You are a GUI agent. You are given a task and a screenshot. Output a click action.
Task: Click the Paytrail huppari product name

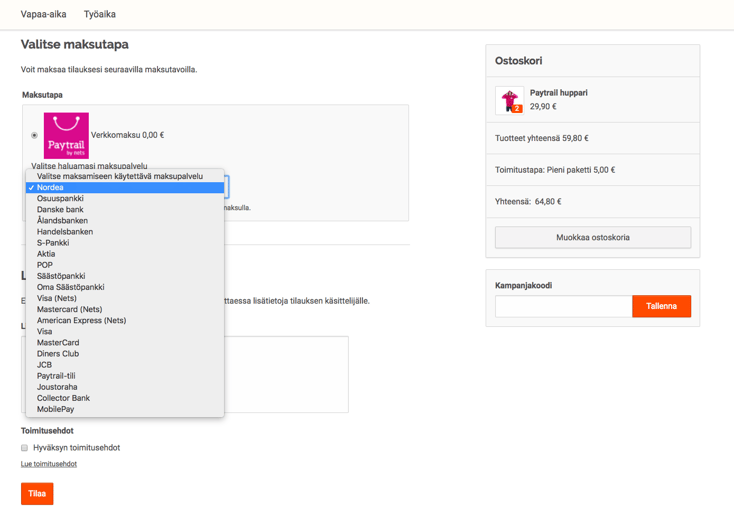[x=558, y=93]
